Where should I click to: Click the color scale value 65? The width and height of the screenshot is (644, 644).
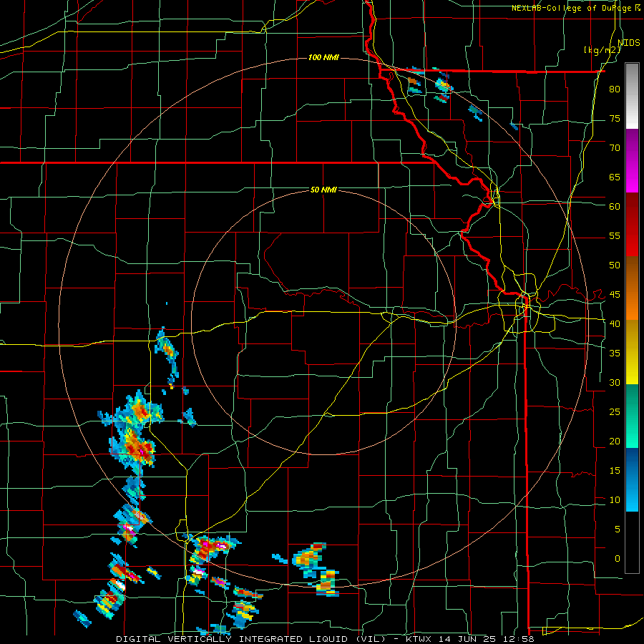pos(615,177)
